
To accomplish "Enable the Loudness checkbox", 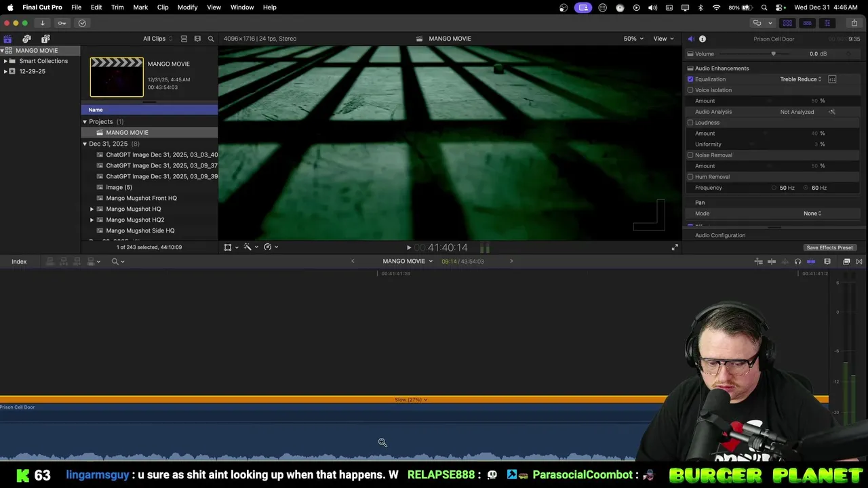I will [690, 123].
